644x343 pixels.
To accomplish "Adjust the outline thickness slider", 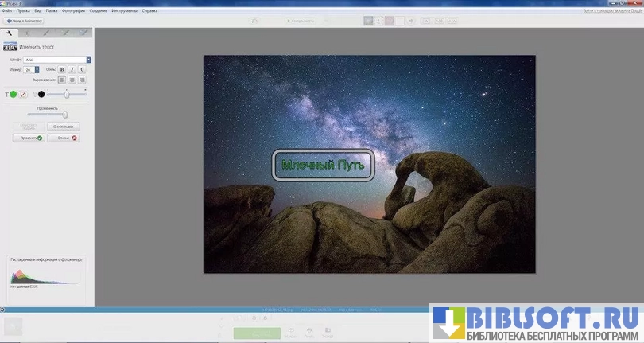I will pos(67,95).
